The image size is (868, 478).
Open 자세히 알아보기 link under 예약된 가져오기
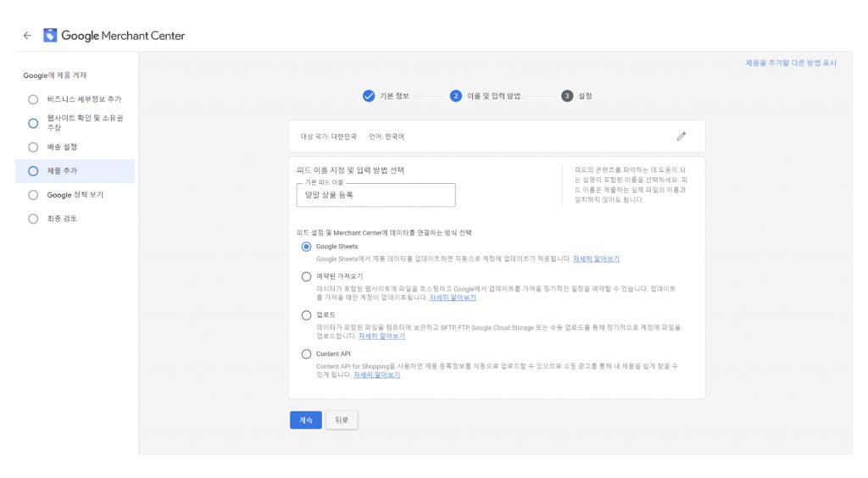pyautogui.click(x=453, y=297)
